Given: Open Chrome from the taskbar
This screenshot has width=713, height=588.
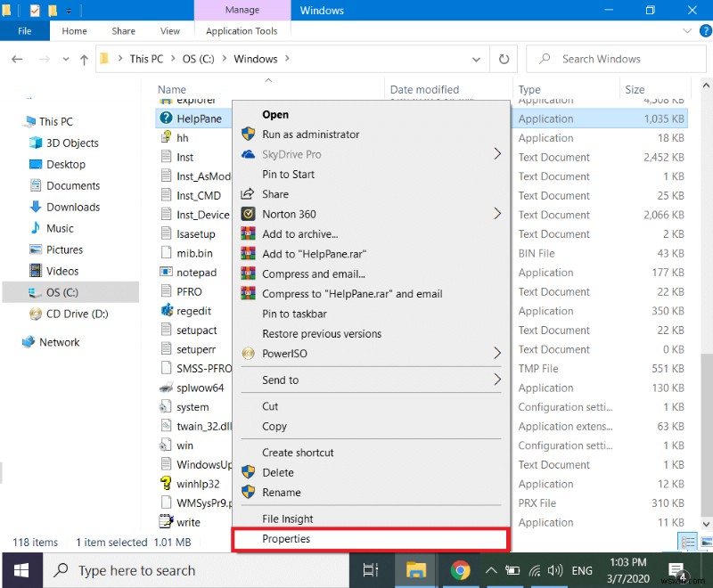Looking at the screenshot, I should (463, 570).
